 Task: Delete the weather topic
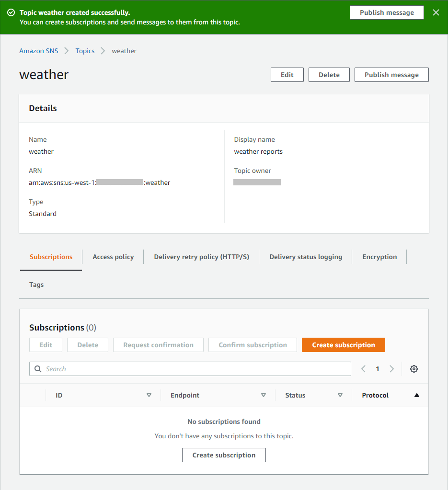[x=329, y=75]
